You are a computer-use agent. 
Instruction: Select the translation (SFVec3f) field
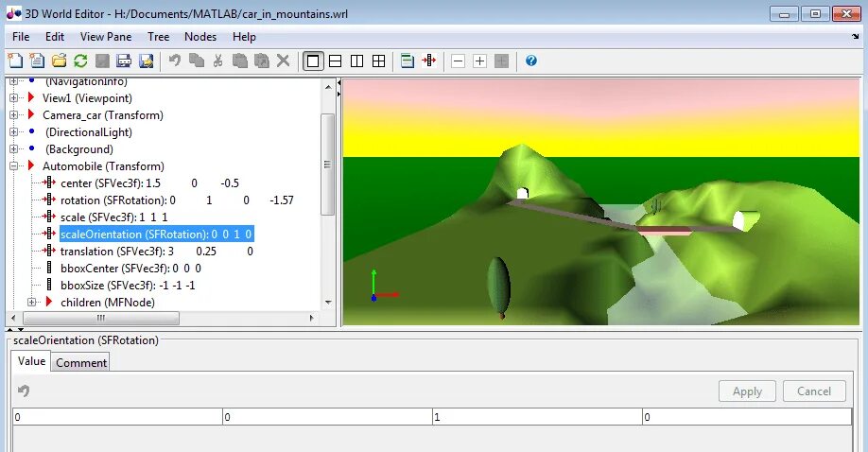coord(157,252)
